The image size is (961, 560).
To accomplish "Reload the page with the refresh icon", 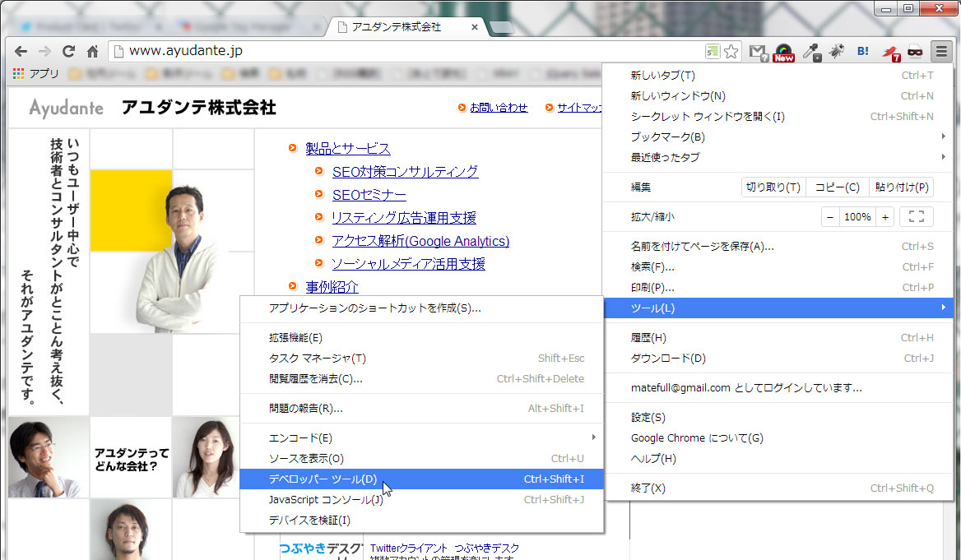I will point(68,52).
